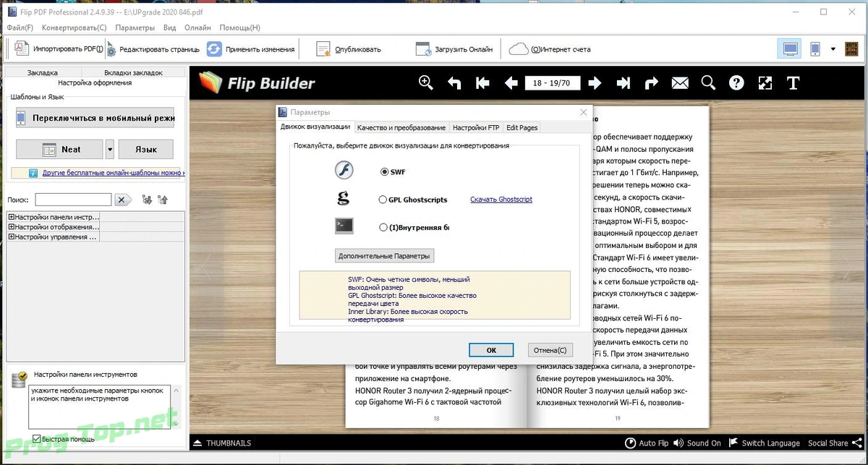Select desktop monitor preview mode icon
The width and height of the screenshot is (868, 465).
click(790, 49)
